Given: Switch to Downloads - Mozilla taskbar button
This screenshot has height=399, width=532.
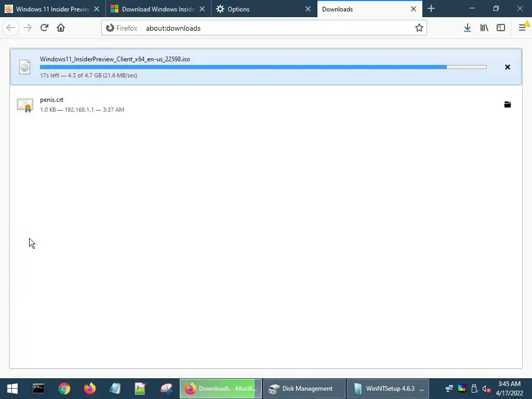Looking at the screenshot, I should coord(221,389).
